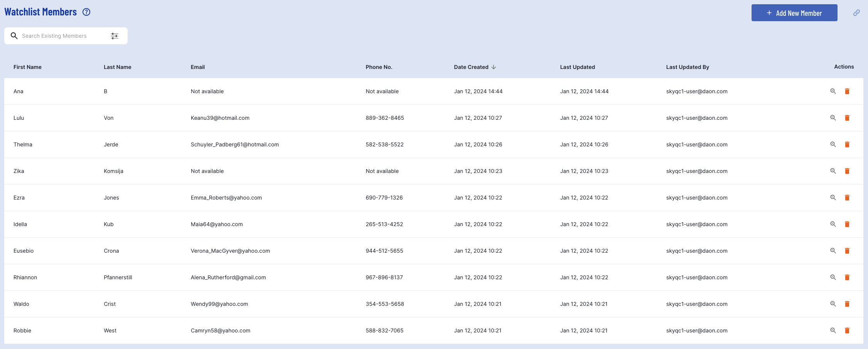Image resolution: width=868 pixels, height=349 pixels.
Task: Click date created Jan 12, 2024 10:27
Action: pyautogui.click(x=478, y=118)
